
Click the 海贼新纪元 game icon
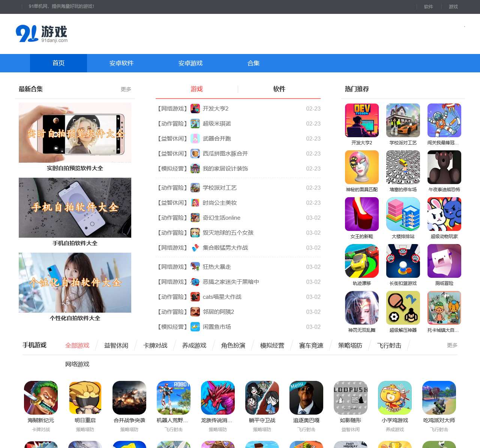tap(41, 398)
